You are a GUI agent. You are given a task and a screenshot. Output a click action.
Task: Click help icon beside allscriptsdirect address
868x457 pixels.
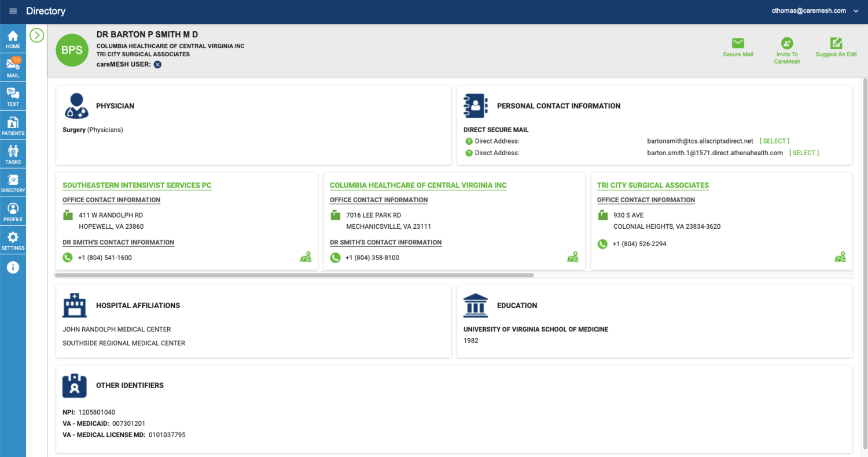(469, 141)
